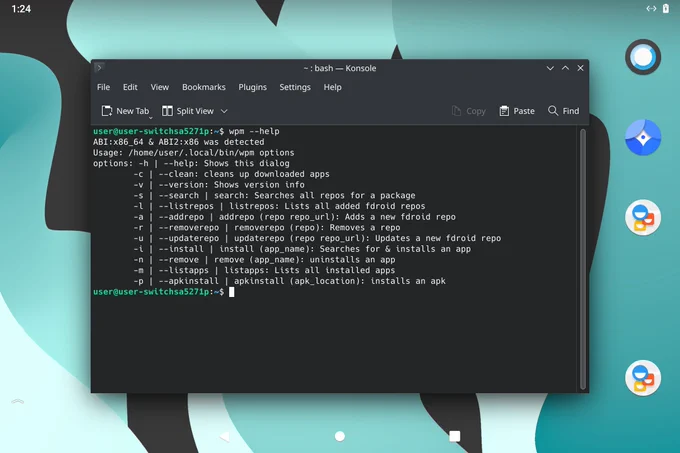
Task: Open the blue diamond app icon on the desktop
Action: point(643,137)
